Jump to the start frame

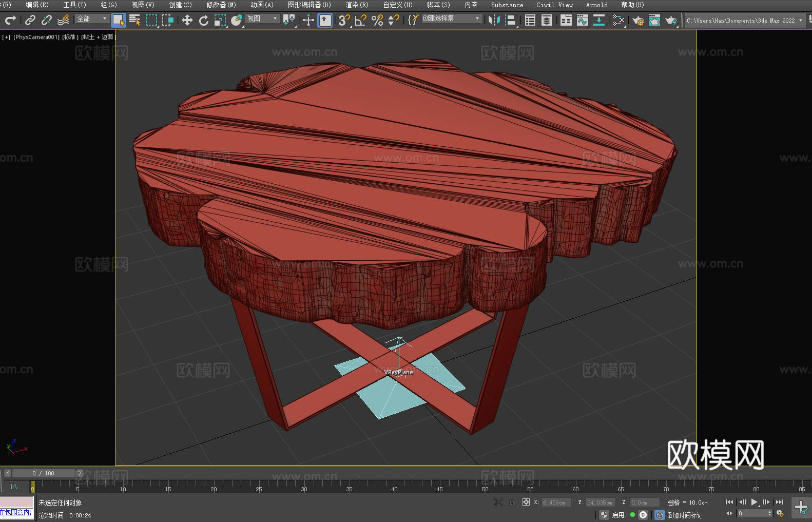coord(729,502)
